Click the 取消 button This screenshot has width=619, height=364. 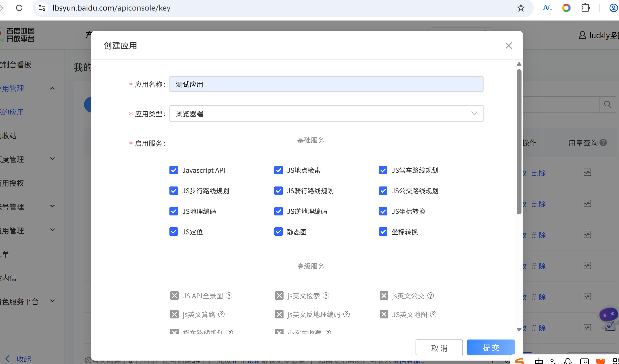pyautogui.click(x=439, y=348)
